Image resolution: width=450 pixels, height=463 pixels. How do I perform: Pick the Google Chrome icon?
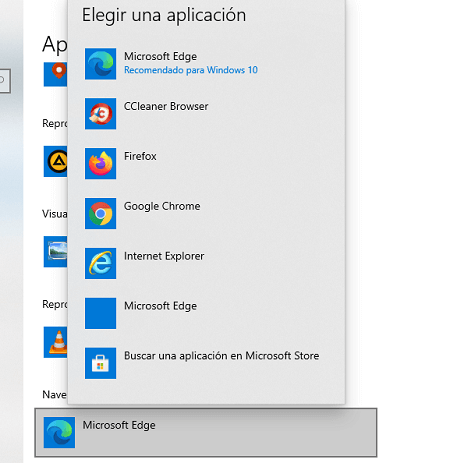pos(100,213)
